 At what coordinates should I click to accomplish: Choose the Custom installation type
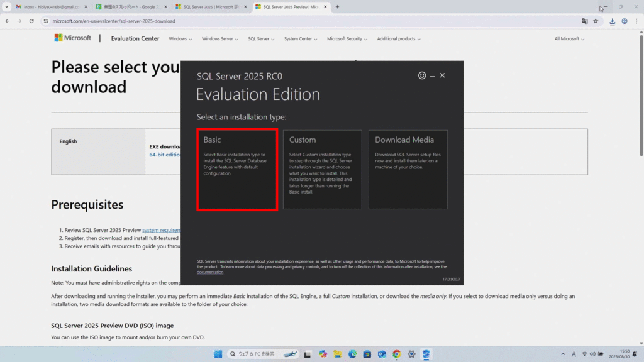(323, 170)
